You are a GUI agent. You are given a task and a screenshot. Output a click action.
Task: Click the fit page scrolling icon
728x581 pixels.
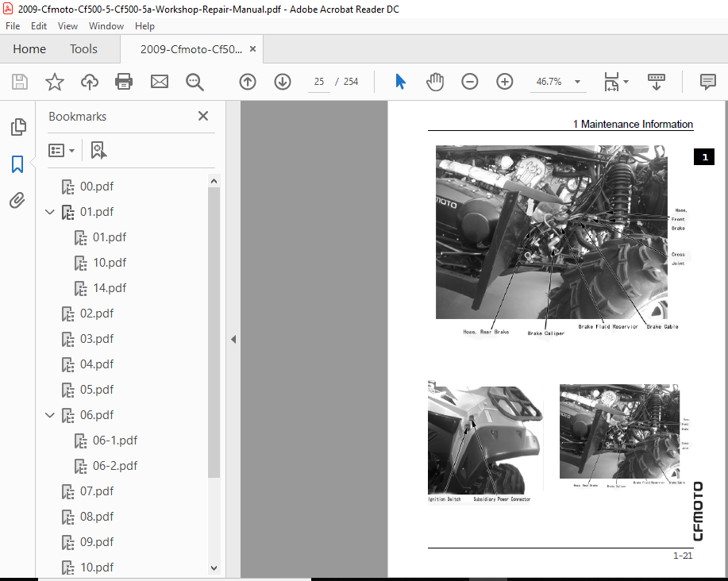tap(611, 82)
